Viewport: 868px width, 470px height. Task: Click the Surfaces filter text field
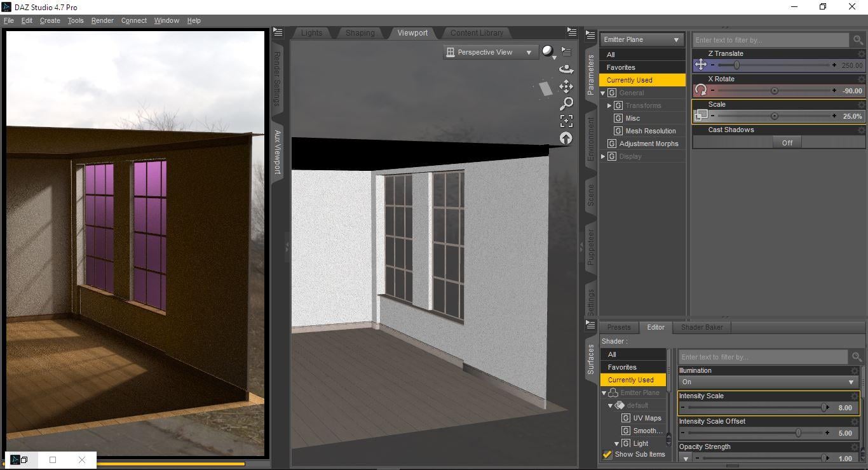tap(763, 357)
